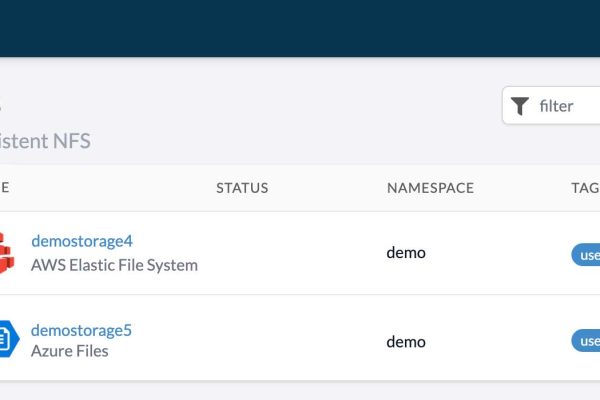The width and height of the screenshot is (600, 400).
Task: Click the filter funnel icon
Action: (520, 106)
